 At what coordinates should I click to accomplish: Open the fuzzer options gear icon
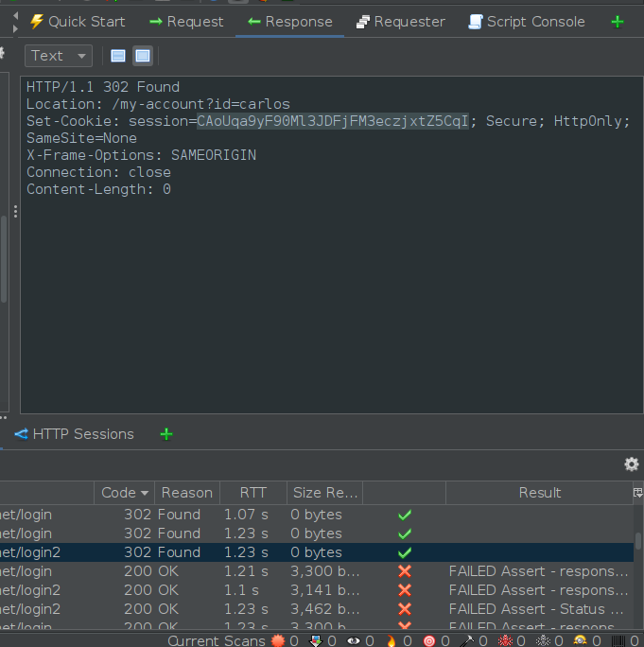631,463
